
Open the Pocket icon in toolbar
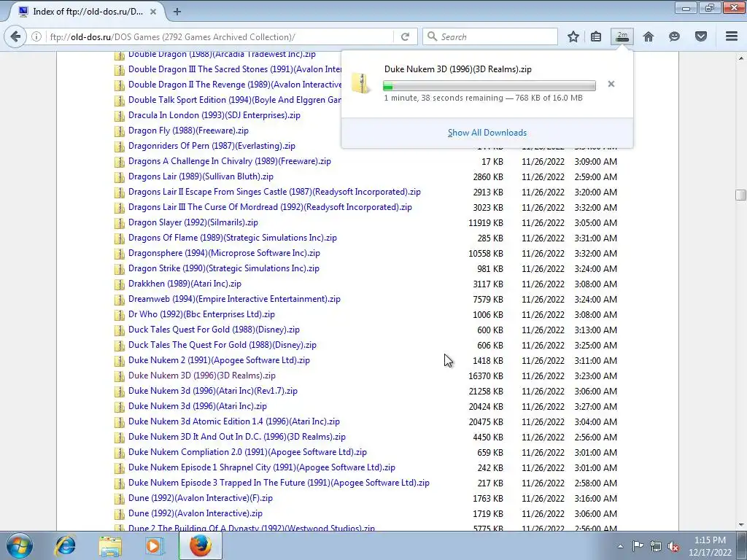(701, 36)
